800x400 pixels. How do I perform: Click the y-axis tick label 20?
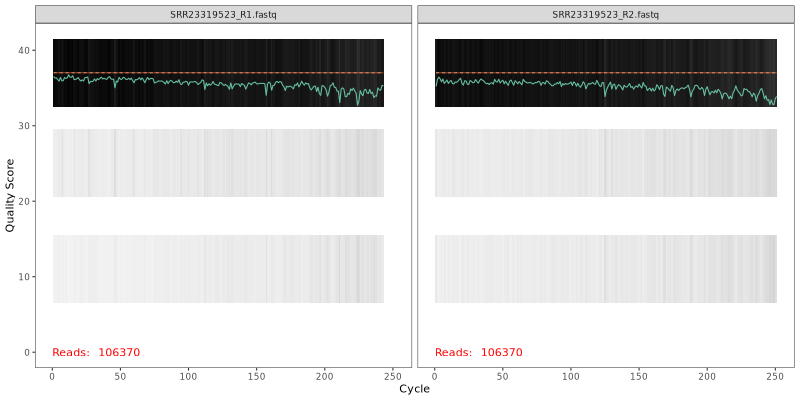(x=24, y=201)
